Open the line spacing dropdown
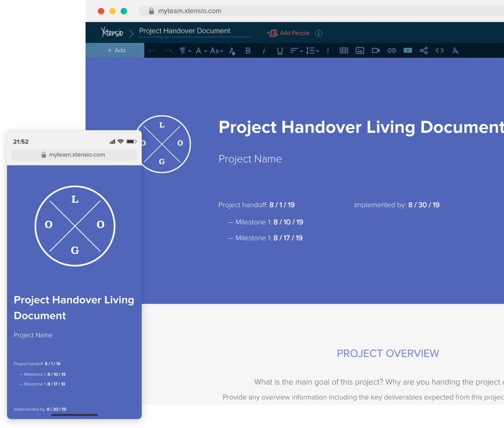This screenshot has height=428, width=504. click(x=312, y=51)
